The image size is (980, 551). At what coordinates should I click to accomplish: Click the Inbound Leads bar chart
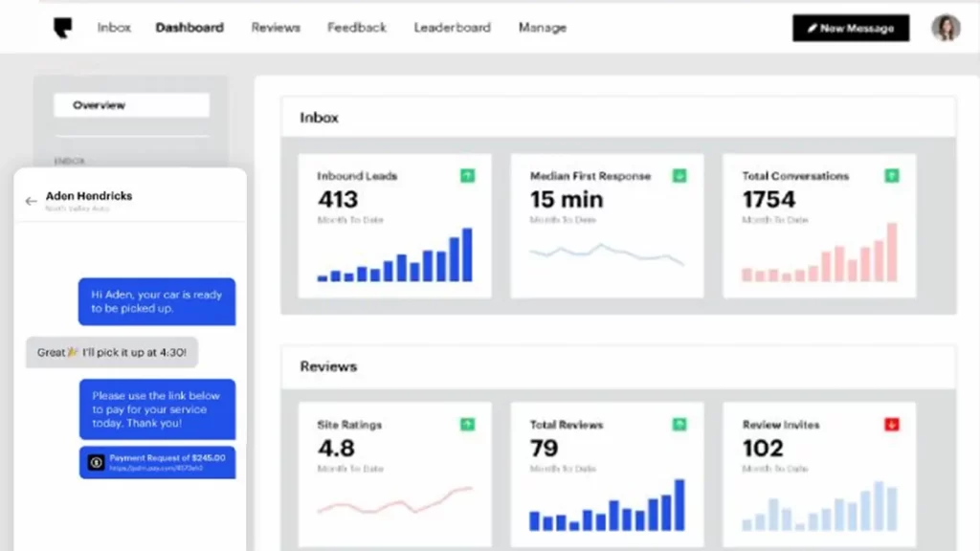point(395,256)
